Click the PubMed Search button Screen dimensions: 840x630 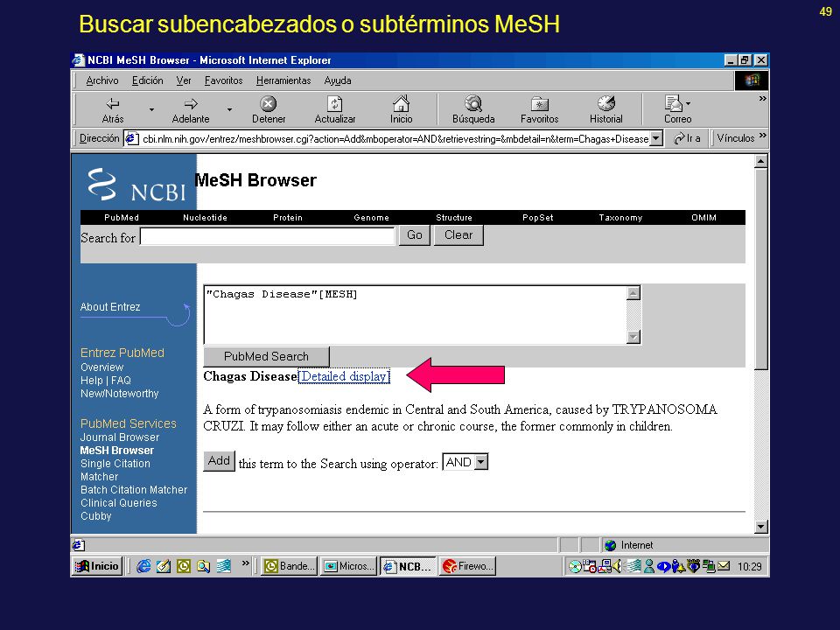266,356
